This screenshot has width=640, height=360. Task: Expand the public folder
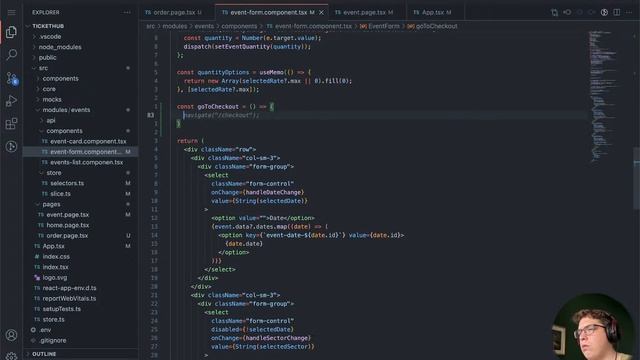coord(47,58)
